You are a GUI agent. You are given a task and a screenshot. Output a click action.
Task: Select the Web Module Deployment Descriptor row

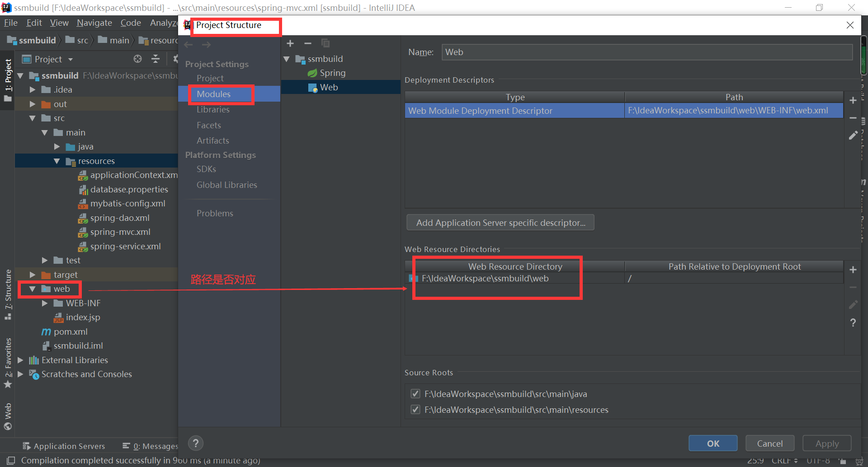click(x=624, y=111)
